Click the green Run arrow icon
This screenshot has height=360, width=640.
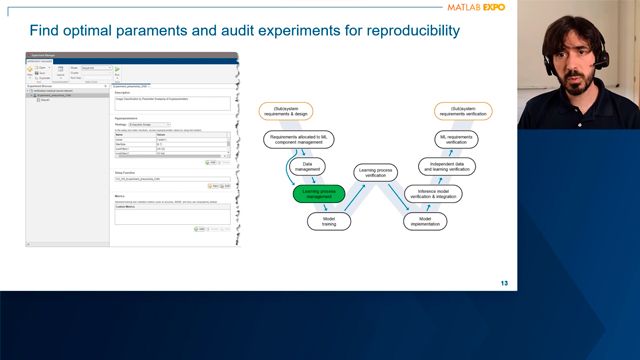[x=117, y=69]
